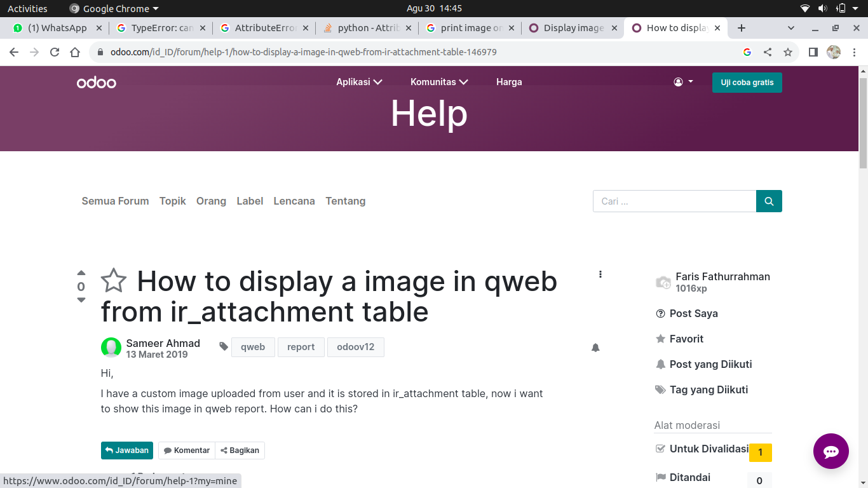
Task: Upvote the question with the up arrow
Action: [81, 273]
